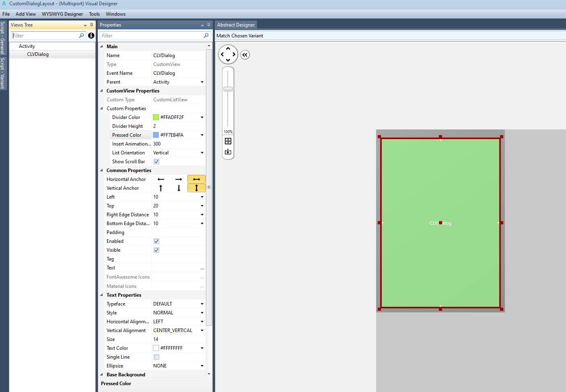
Task: Toggle the Enabled checkbox
Action: pyautogui.click(x=156, y=241)
